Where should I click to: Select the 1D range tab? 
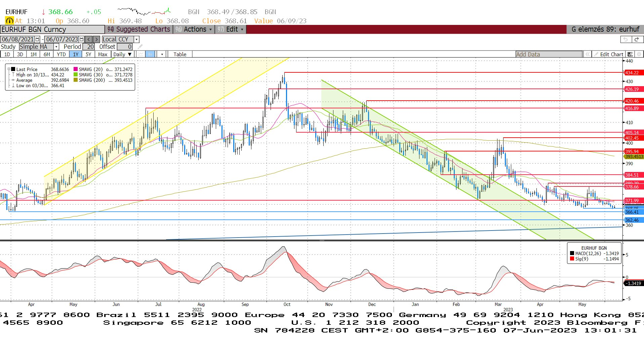7,54
